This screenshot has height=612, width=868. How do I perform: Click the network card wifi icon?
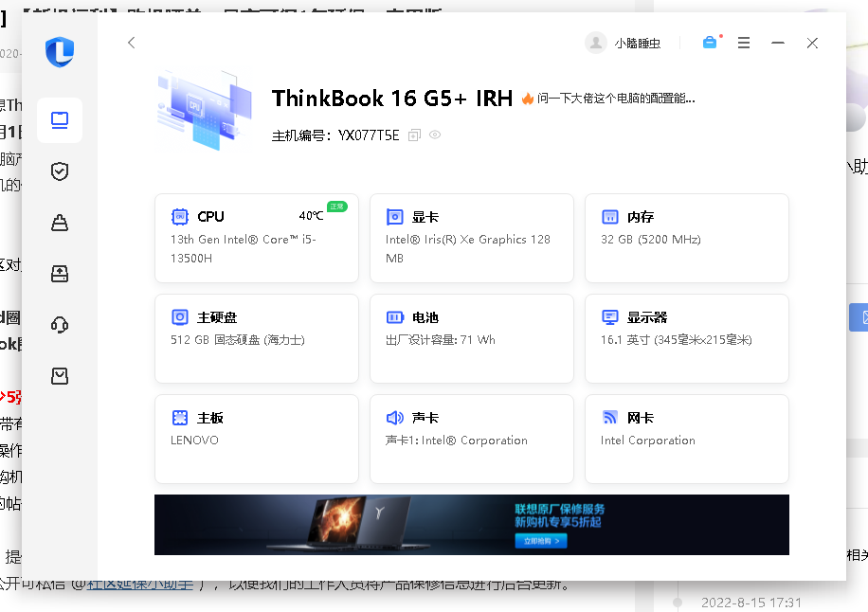610,417
